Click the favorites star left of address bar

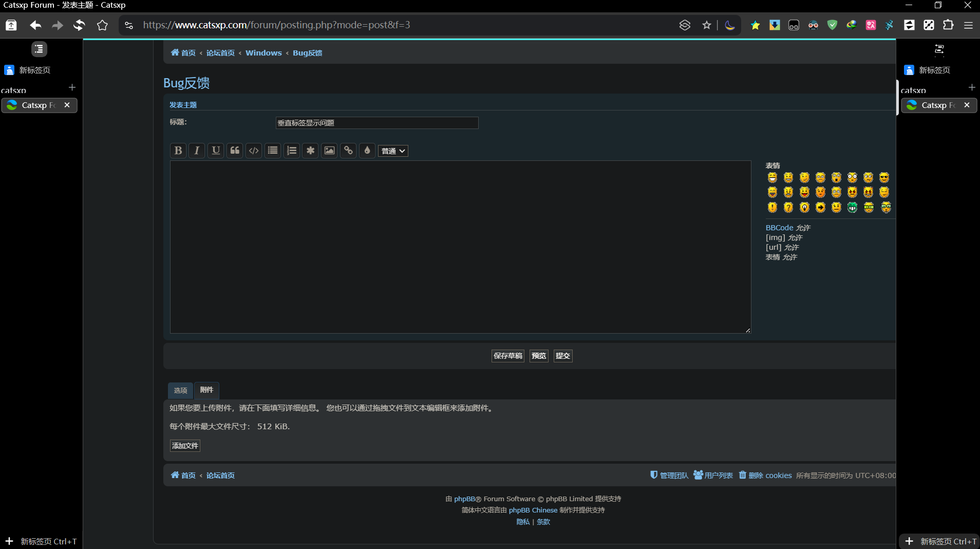(x=102, y=25)
